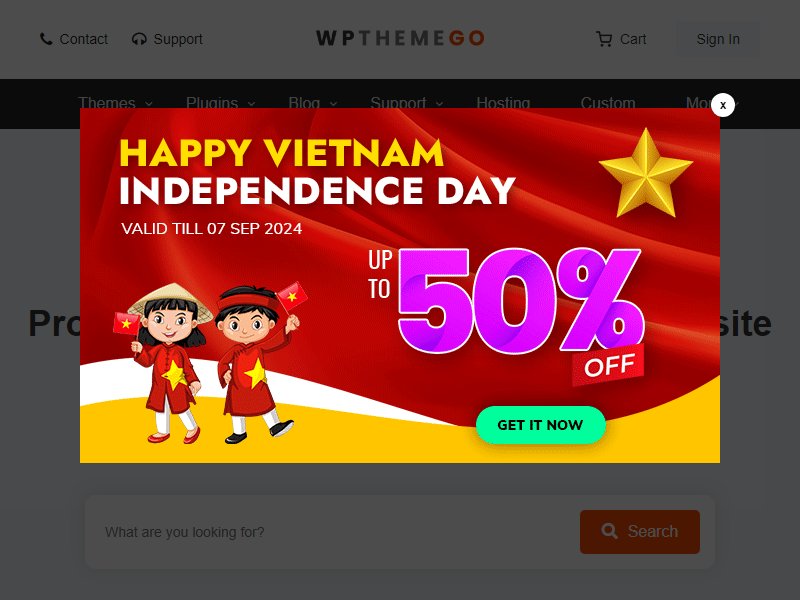The image size is (800, 600).
Task: Expand the Blog menu chevron
Action: click(333, 104)
